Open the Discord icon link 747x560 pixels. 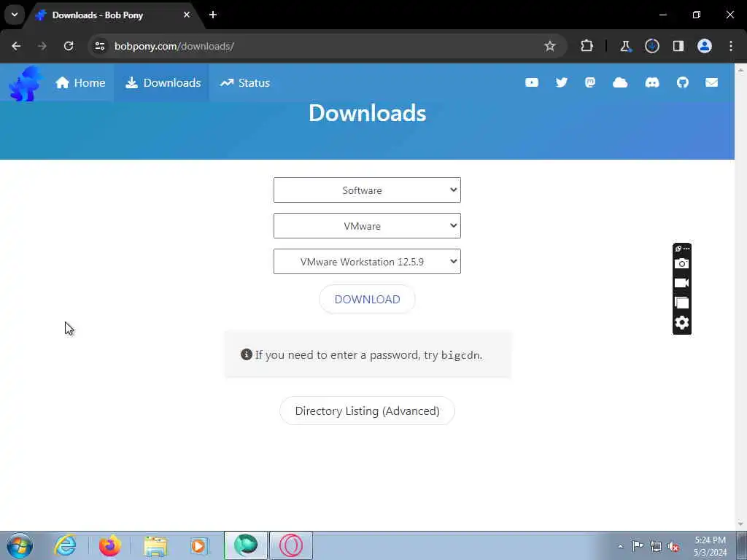click(652, 83)
